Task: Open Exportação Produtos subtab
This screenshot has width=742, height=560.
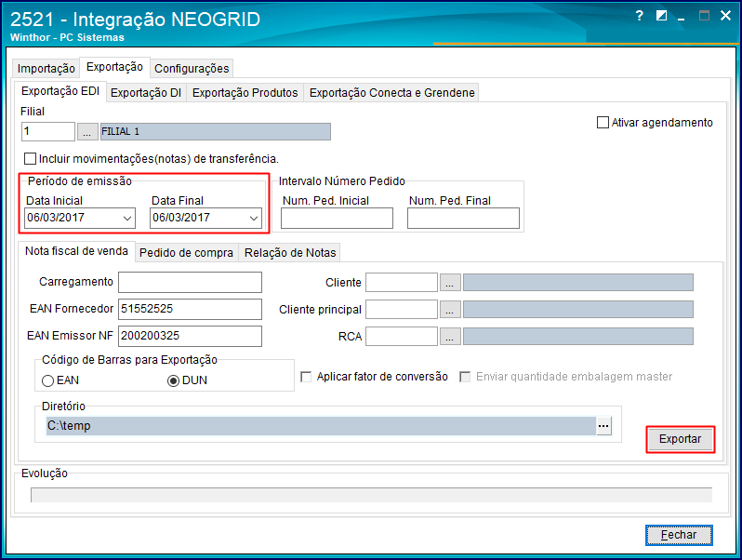Action: [x=245, y=93]
